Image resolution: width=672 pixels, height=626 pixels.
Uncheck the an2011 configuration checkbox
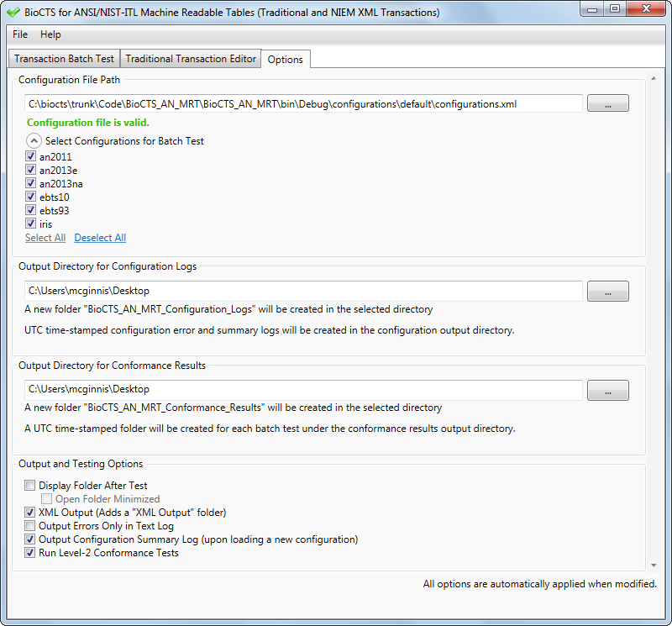pyautogui.click(x=31, y=156)
